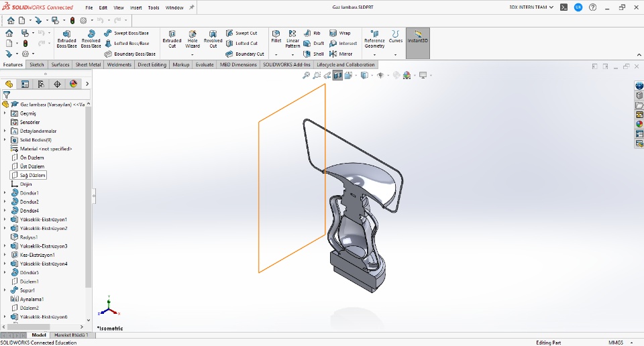Open the 3DX INTERN TEAM dropdown
This screenshot has width=644, height=346.
pyautogui.click(x=531, y=7)
